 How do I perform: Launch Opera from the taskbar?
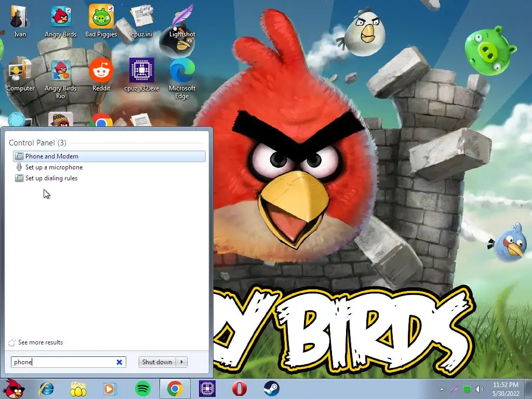[x=240, y=389]
